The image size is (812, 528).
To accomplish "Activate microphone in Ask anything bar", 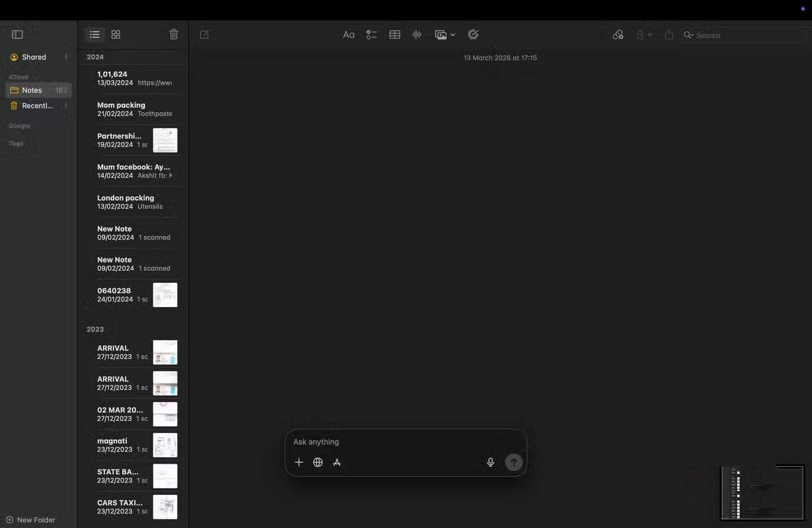I will coord(490,462).
